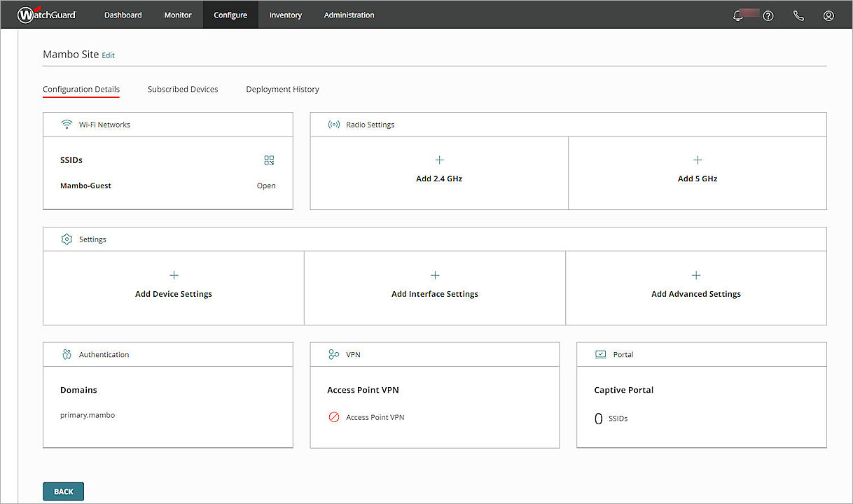Click the WatchGuard logo
This screenshot has width=853, height=504.
pos(46,14)
